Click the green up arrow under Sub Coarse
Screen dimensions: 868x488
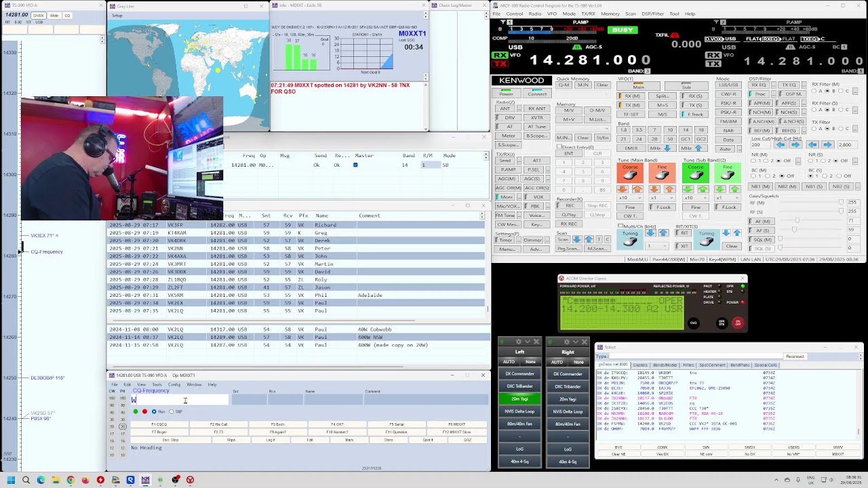703,189
